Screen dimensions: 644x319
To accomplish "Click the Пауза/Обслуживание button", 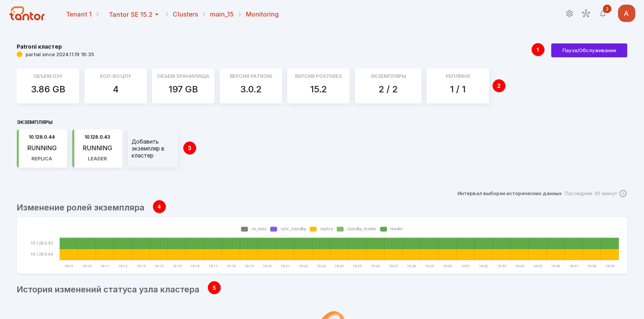I will [x=589, y=50].
